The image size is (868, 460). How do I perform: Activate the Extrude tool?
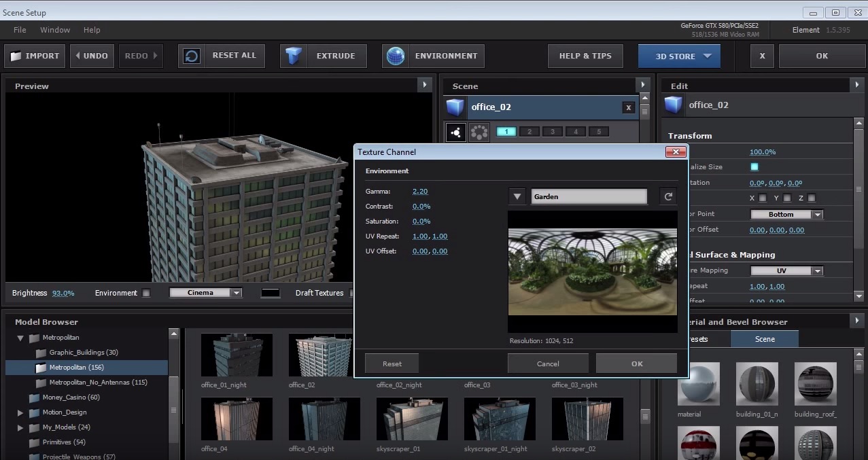click(323, 56)
